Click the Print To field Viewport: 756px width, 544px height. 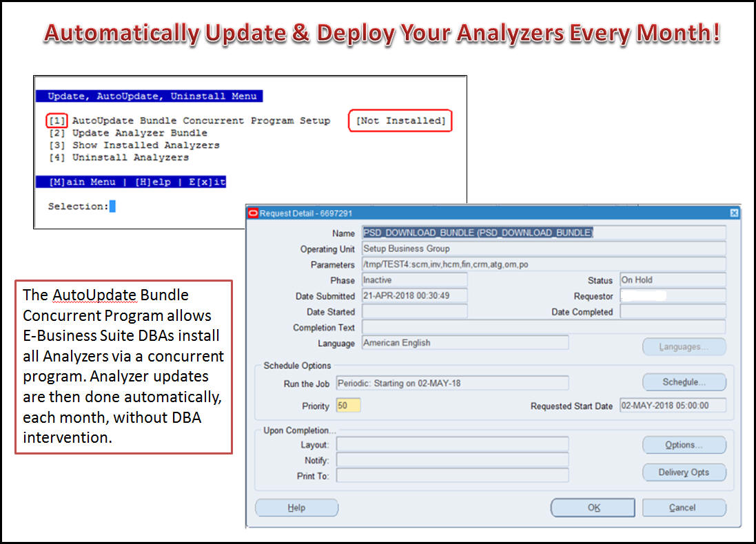[x=452, y=476]
